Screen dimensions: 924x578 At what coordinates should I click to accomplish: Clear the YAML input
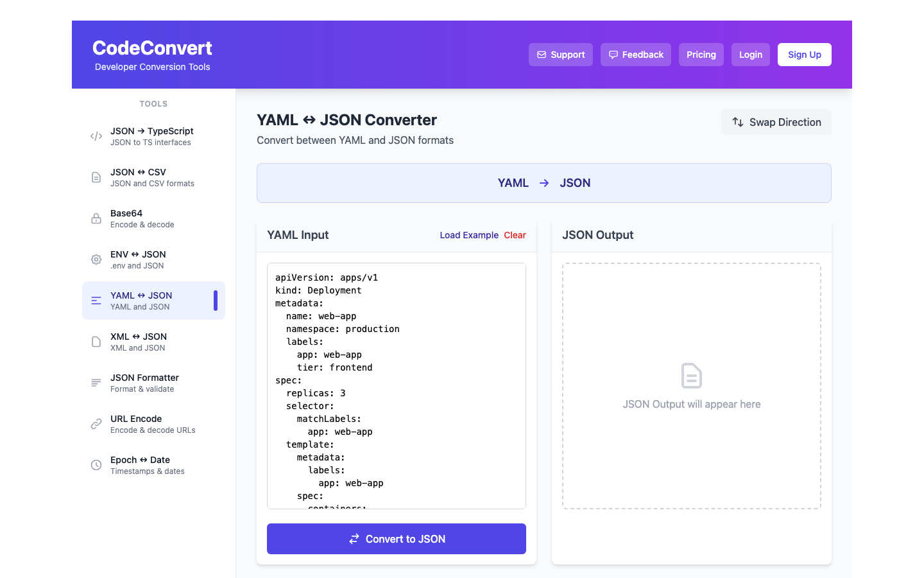click(515, 235)
